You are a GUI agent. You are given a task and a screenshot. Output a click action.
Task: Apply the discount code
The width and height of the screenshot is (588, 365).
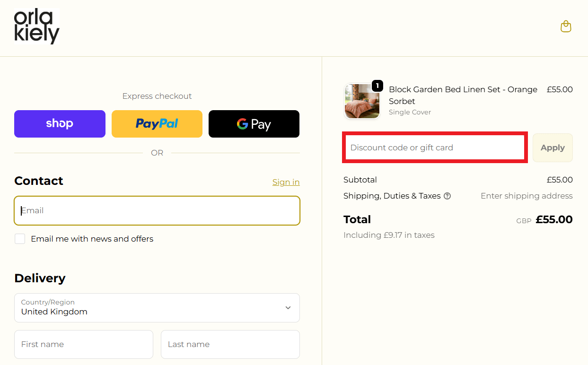pyautogui.click(x=553, y=148)
